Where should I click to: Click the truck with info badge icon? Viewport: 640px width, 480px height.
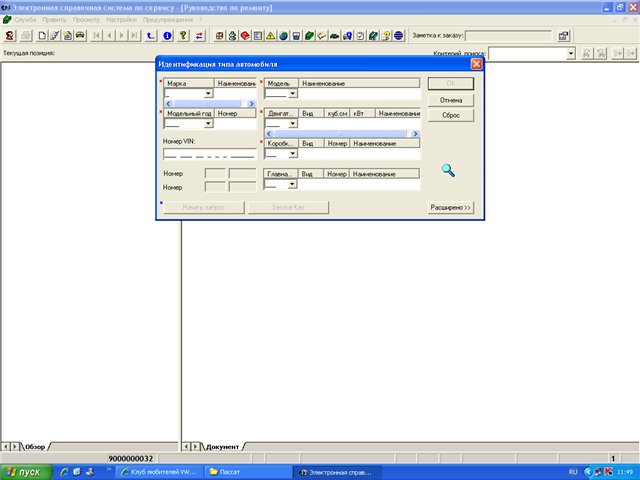point(347,36)
